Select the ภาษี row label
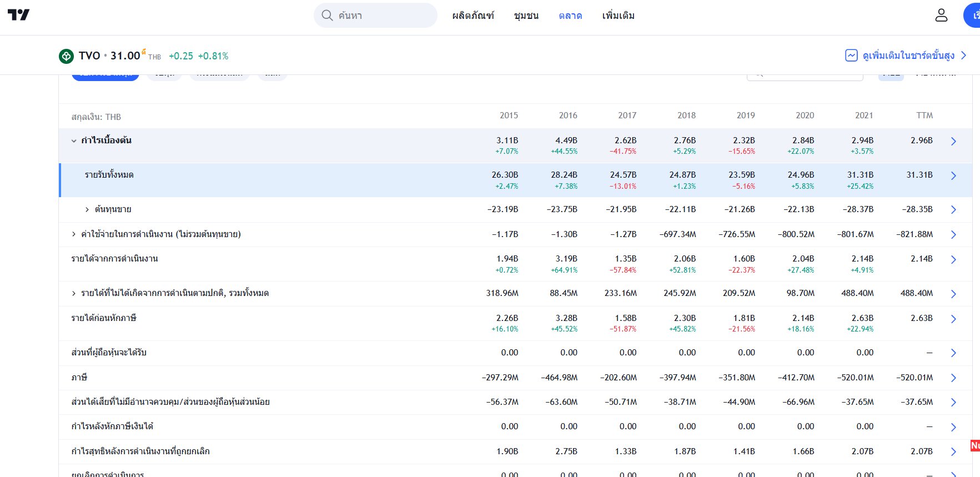The image size is (980, 477). (x=79, y=378)
